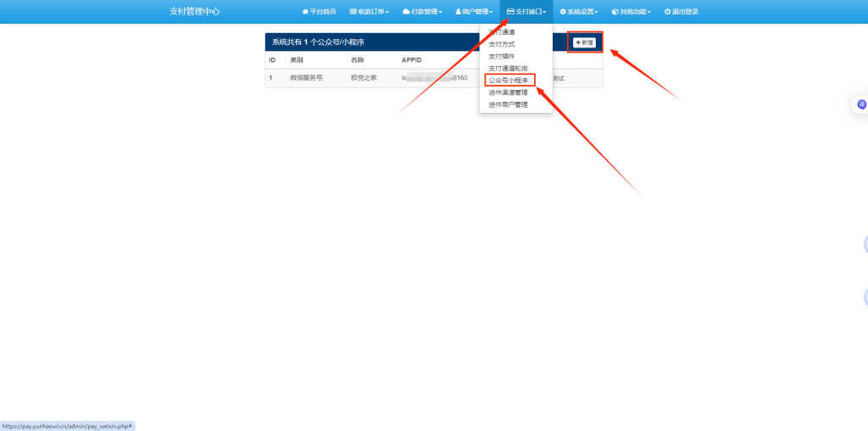Expand the 收款订单 dropdown menu
The image size is (868, 431).
tap(370, 12)
